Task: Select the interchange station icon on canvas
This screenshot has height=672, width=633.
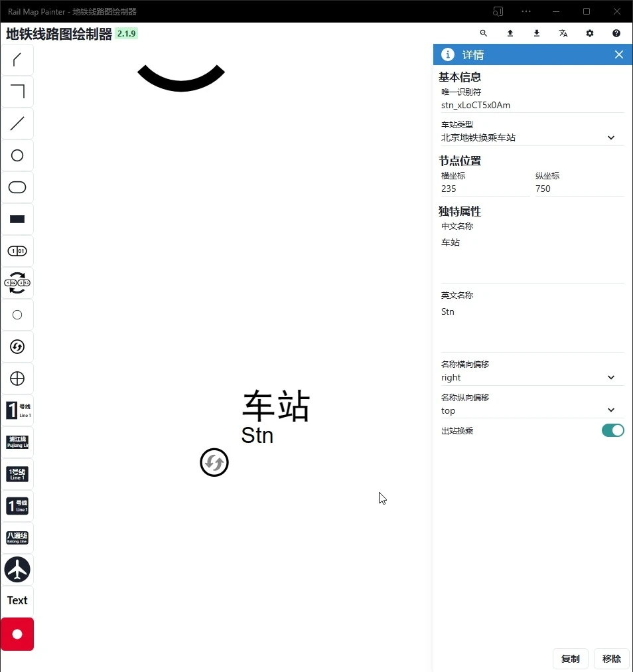Action: coord(214,462)
